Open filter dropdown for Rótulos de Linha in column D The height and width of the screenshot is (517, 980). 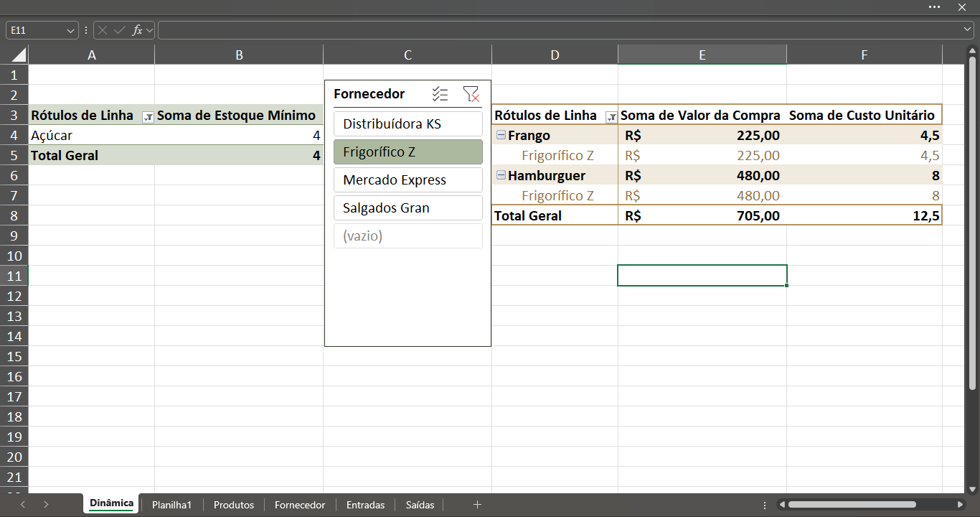click(612, 117)
